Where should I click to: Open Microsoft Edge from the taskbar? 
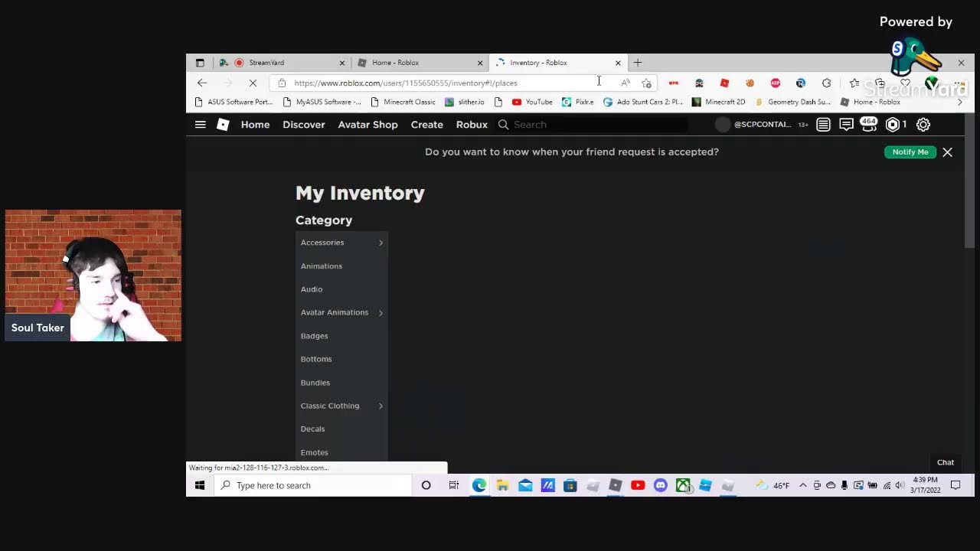click(479, 485)
